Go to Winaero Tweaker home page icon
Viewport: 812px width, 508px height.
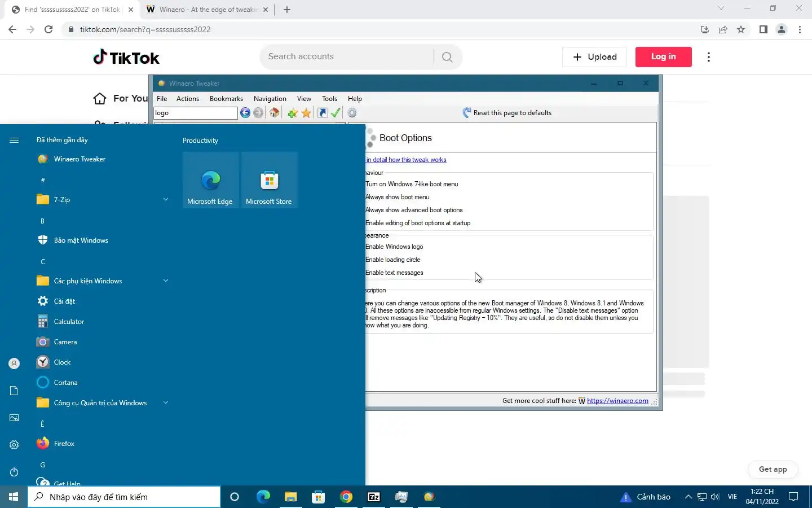pyautogui.click(x=275, y=113)
